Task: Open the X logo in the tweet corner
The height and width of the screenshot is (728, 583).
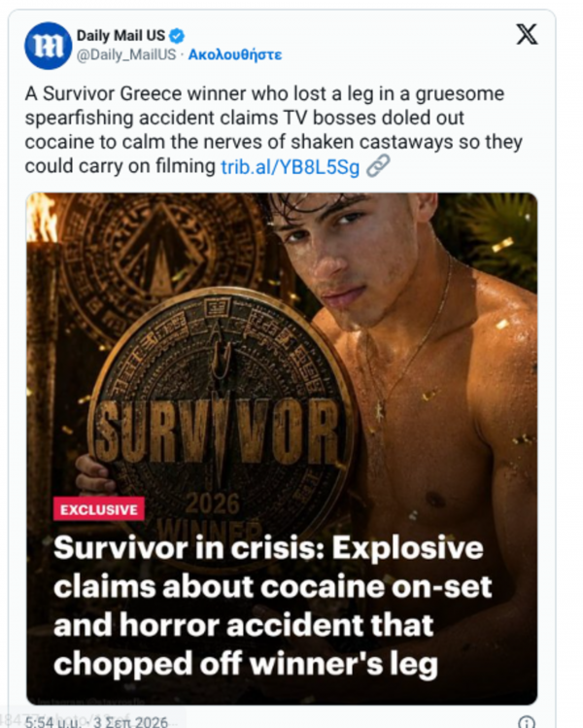Action: [x=527, y=34]
